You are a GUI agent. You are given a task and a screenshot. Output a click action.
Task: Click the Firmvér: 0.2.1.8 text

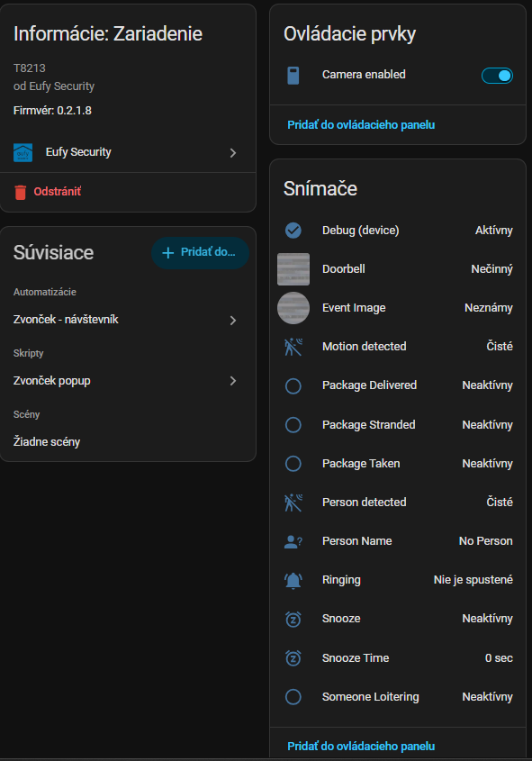52,111
